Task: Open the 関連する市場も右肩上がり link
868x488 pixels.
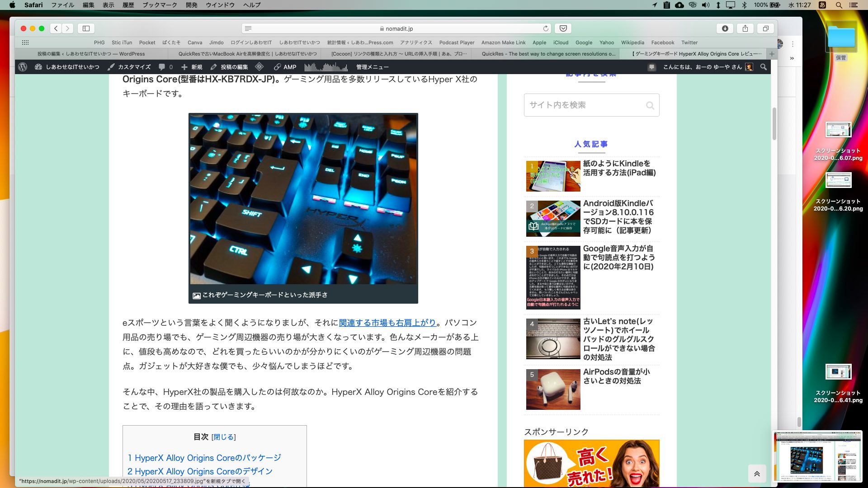Action: pos(388,322)
